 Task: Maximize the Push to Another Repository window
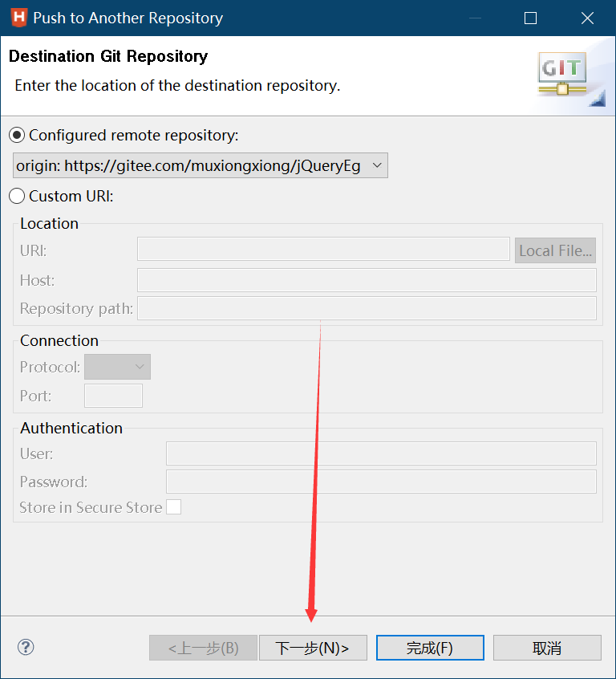point(530,18)
